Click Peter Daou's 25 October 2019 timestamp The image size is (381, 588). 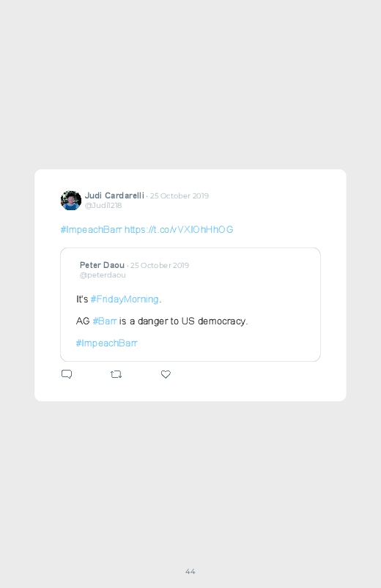pos(160,266)
